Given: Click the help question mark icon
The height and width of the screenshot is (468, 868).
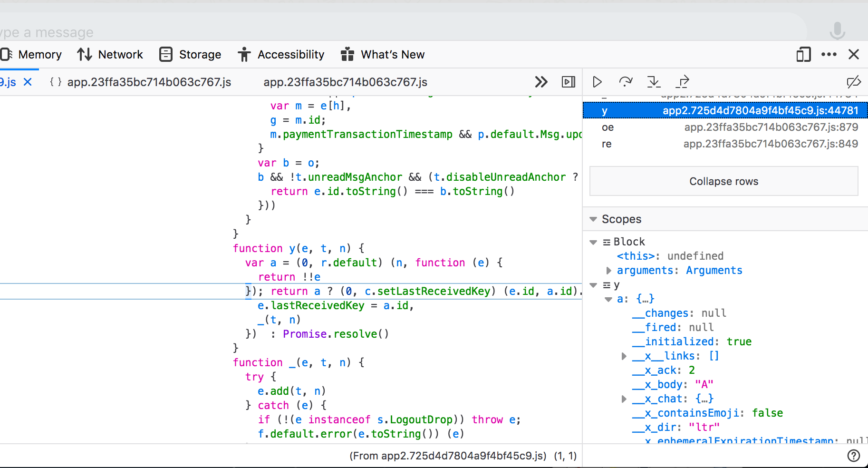Looking at the screenshot, I should coord(854,456).
